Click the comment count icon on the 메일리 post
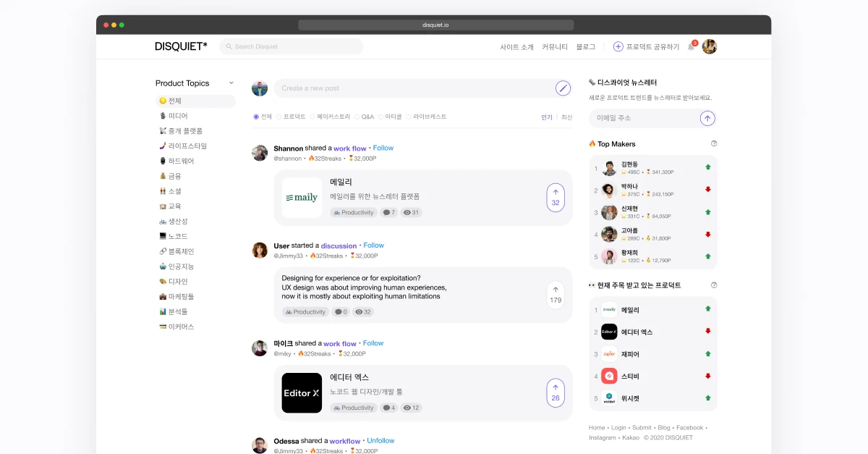Image resolution: width=868 pixels, height=454 pixels. [x=385, y=213]
